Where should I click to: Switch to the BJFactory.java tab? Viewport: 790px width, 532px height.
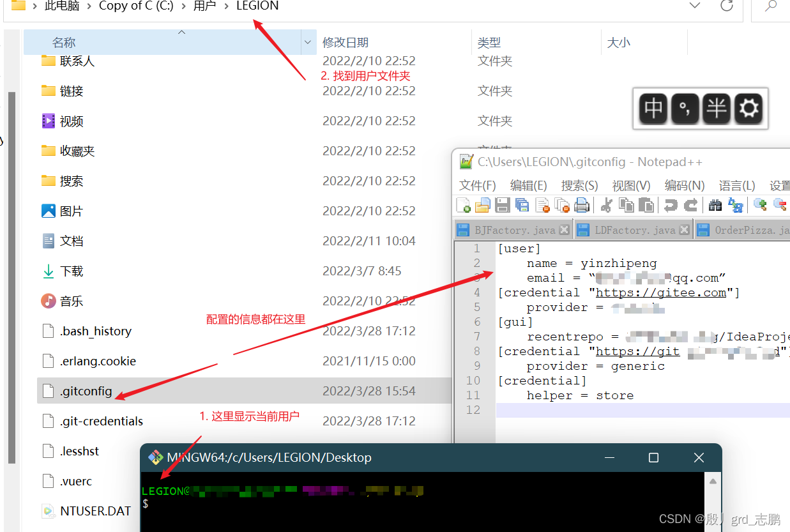[514, 230]
